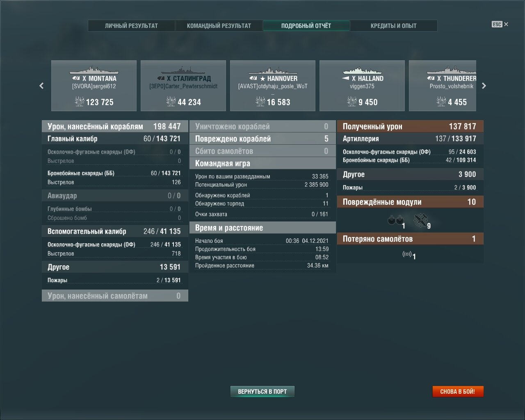
Task: Click the right arrow of the ship carousel
Action: click(484, 86)
